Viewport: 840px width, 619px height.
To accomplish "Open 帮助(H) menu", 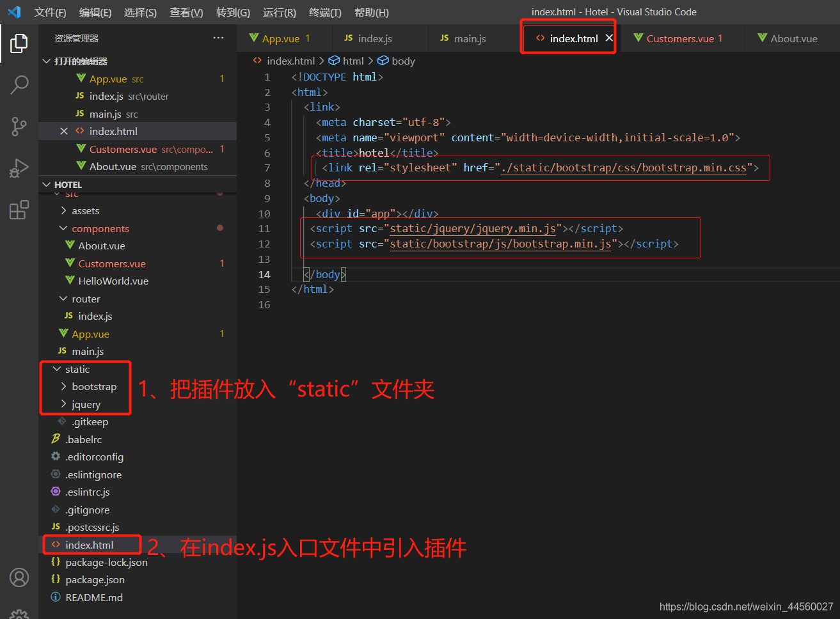I will click(x=372, y=12).
